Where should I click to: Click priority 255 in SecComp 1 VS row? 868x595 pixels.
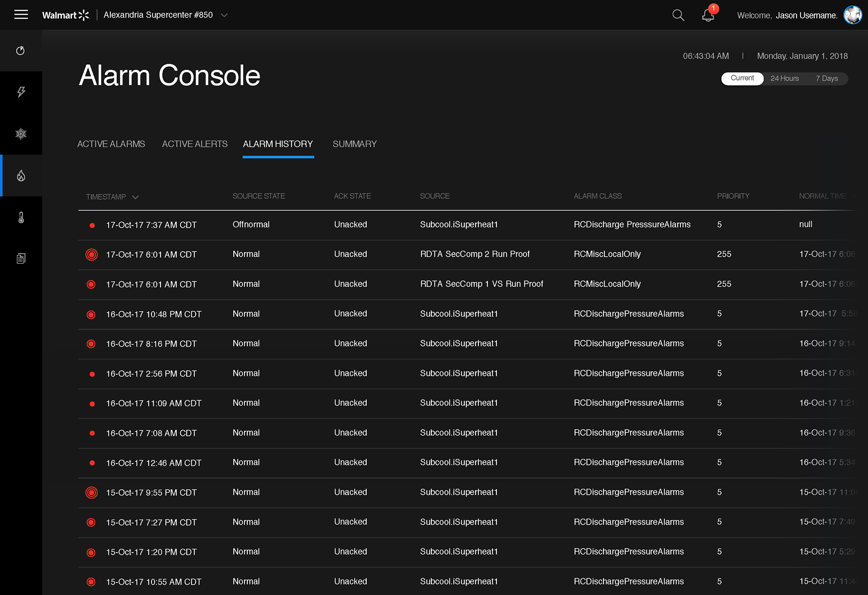(724, 284)
